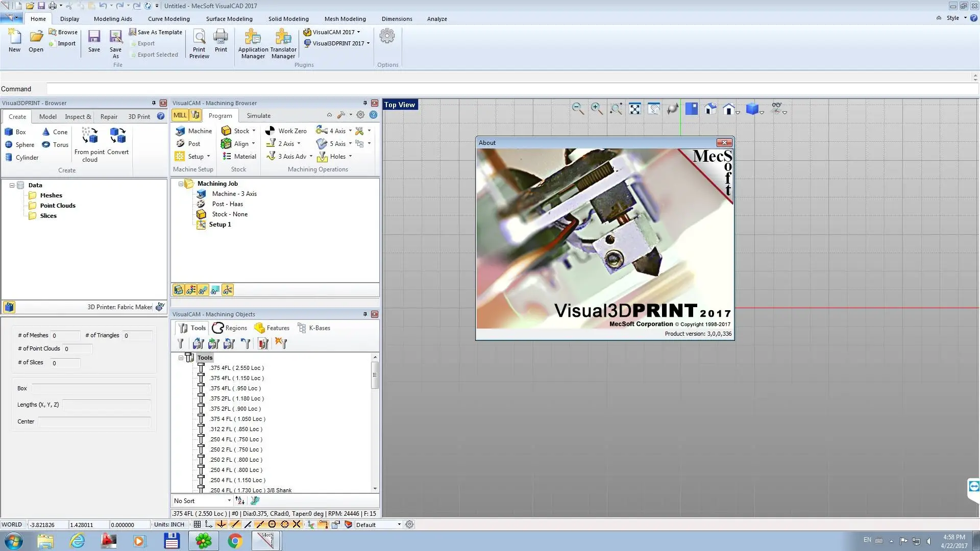
Task: Toggle ortho mode in status bar
Action: click(209, 524)
